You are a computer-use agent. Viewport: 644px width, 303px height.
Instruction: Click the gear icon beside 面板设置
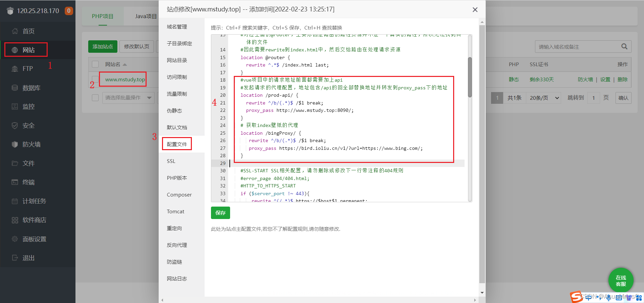coord(15,239)
